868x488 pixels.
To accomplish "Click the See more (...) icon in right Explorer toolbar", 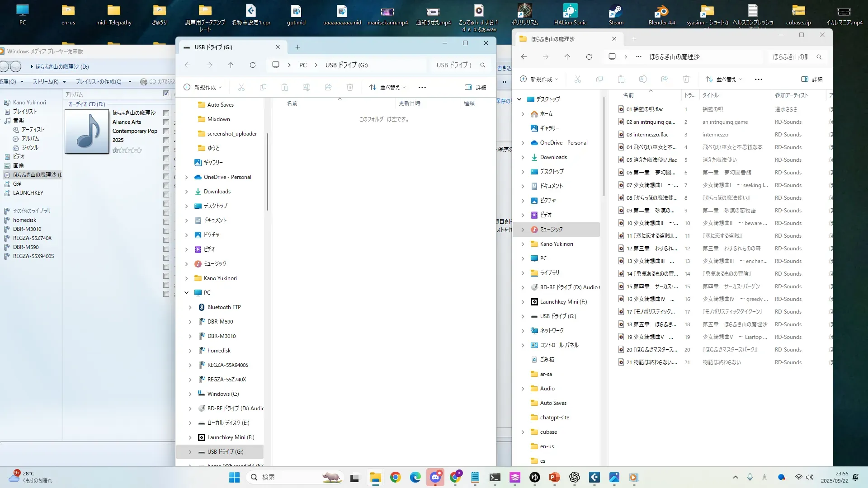I will [759, 79].
